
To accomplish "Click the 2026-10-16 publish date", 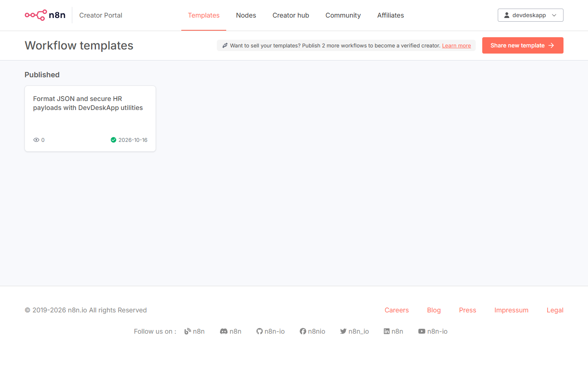I will pos(133,140).
